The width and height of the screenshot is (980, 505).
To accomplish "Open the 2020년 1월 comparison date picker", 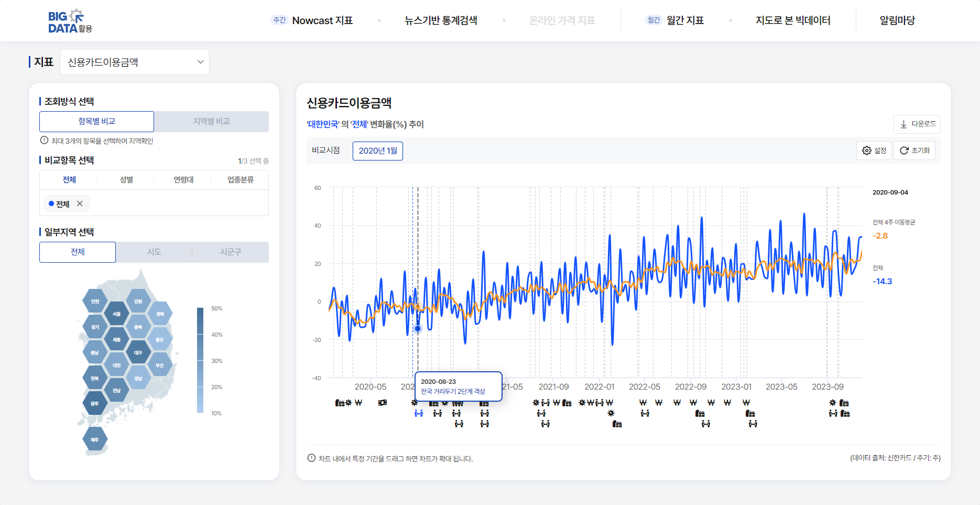I will tap(377, 151).
